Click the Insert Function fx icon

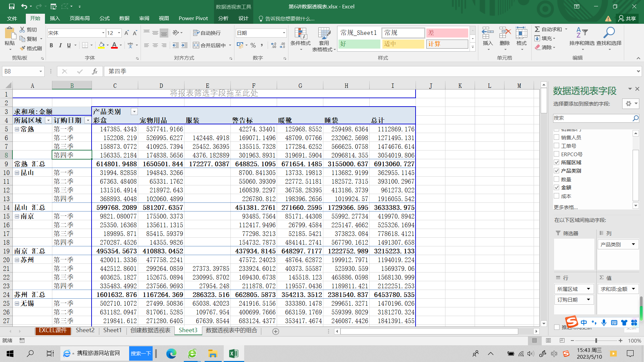pyautogui.click(x=95, y=71)
